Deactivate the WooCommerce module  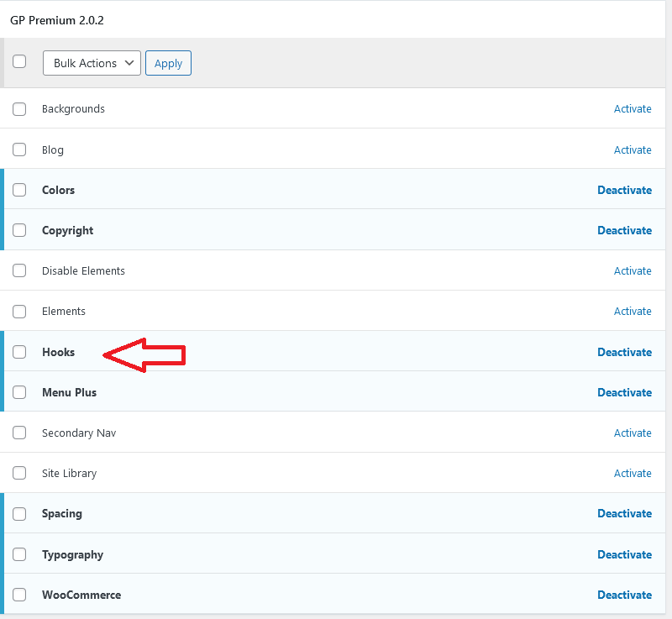point(624,595)
